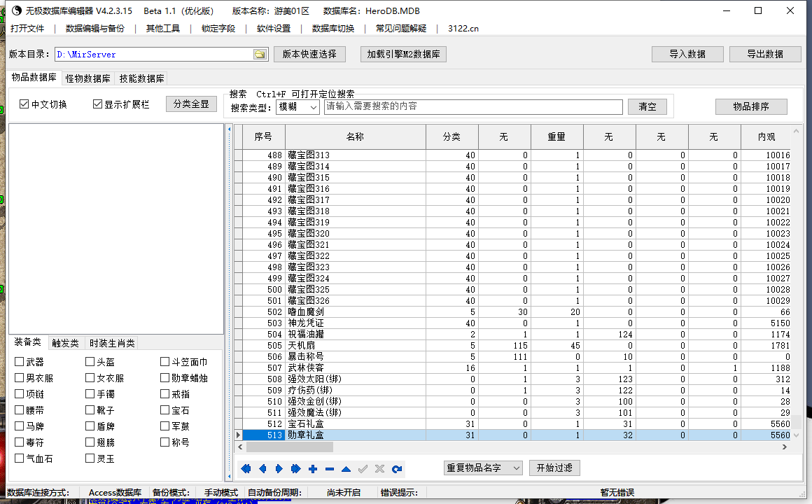Click the 神龙凭证 name cell

[356, 323]
